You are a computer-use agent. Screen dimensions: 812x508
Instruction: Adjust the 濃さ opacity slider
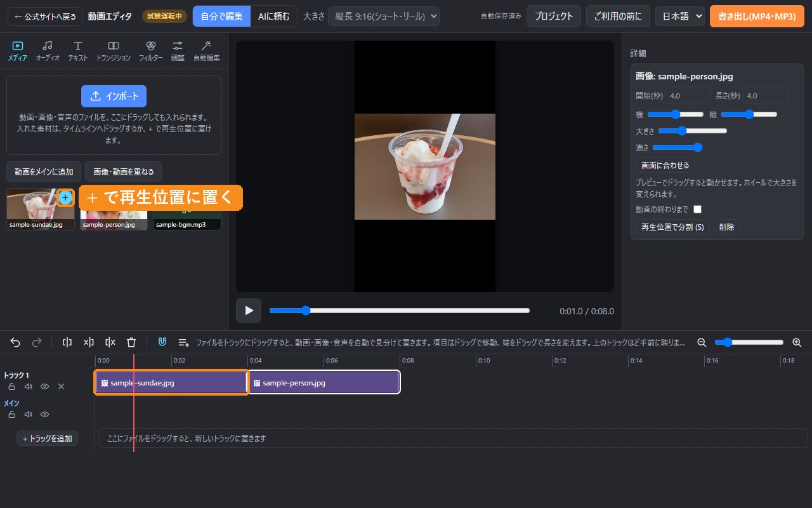678,147
